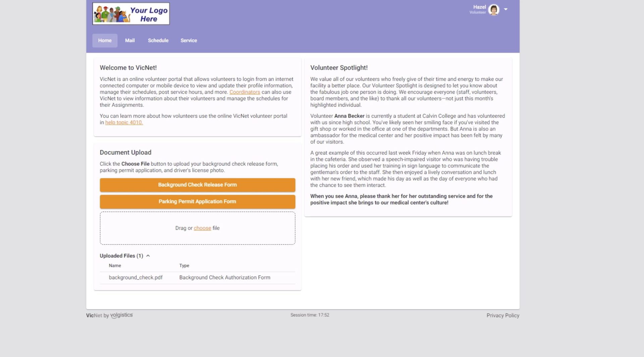644x357 pixels.
Task: Click the Hazel username label
Action: 479,7
